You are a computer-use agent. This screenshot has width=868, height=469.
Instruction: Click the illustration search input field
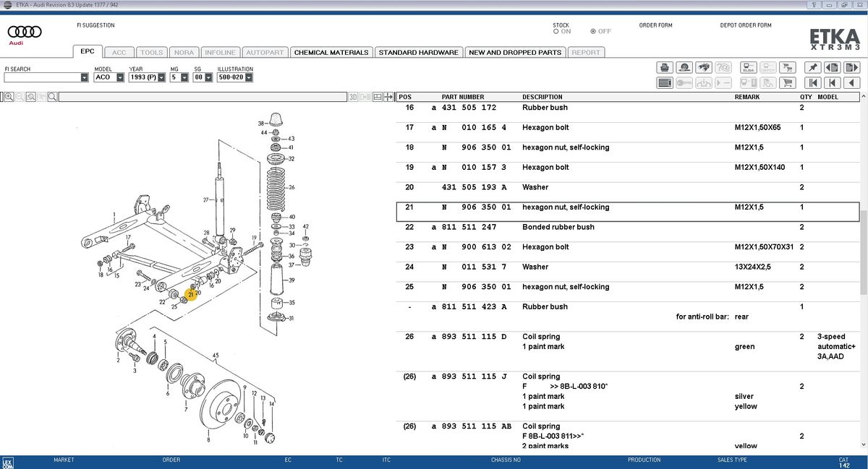coord(203,97)
